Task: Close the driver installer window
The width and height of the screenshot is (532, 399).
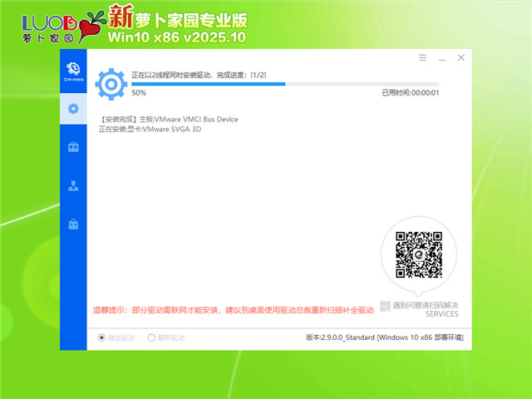Action: pyautogui.click(x=461, y=58)
